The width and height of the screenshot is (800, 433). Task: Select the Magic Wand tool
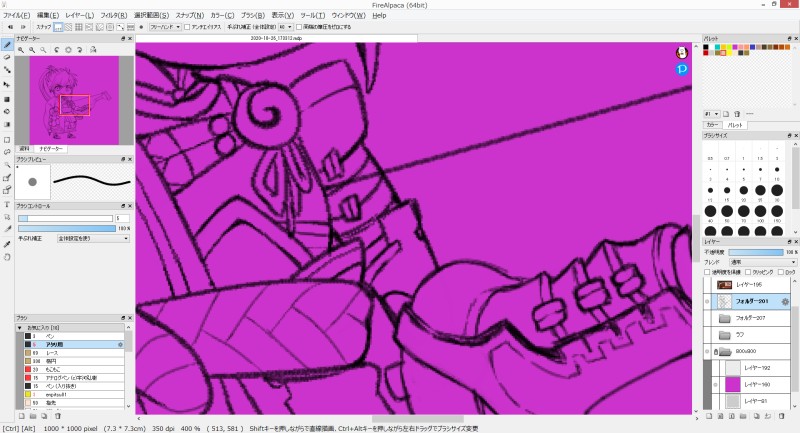(7, 165)
